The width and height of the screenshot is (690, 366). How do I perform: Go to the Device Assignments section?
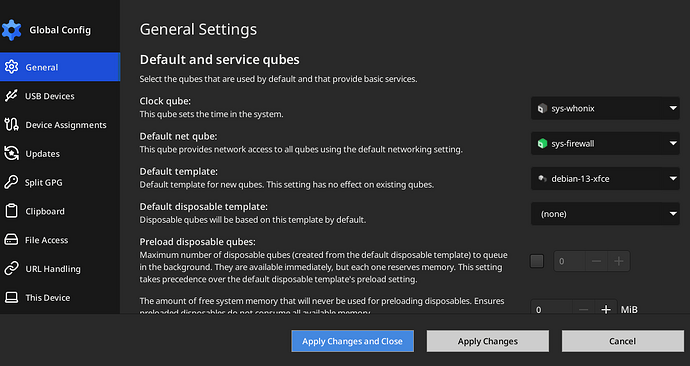pos(60,124)
